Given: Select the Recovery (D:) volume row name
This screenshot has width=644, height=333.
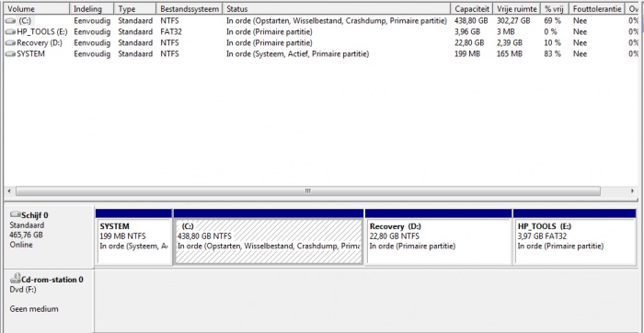Looking at the screenshot, I should coord(40,42).
